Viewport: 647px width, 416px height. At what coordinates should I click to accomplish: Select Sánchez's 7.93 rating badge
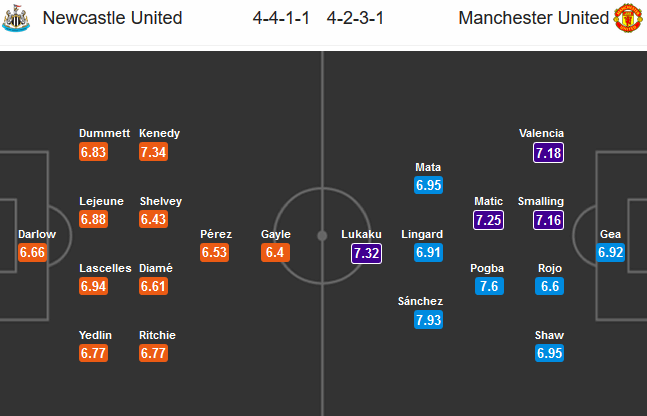(x=428, y=320)
